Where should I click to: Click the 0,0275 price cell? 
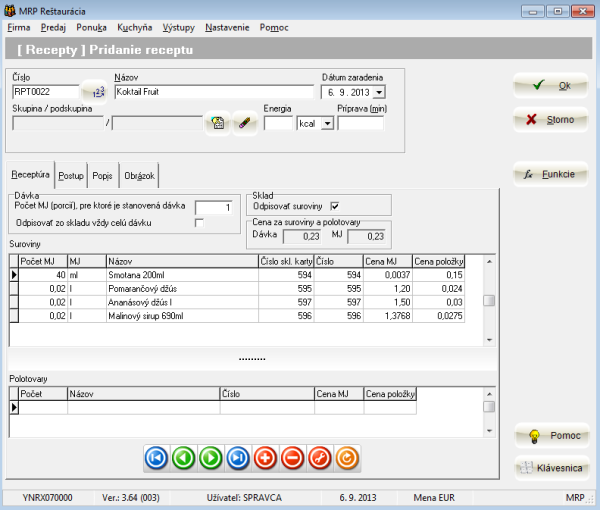tap(439, 316)
